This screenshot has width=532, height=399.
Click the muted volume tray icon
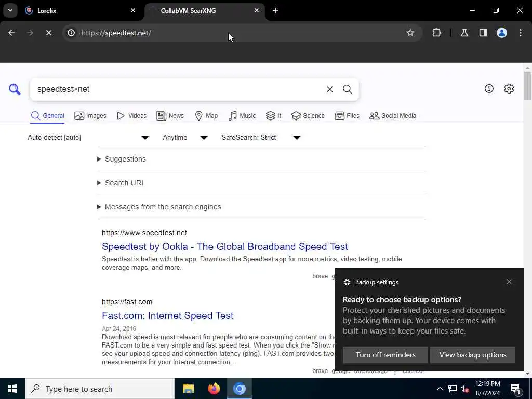(x=464, y=389)
